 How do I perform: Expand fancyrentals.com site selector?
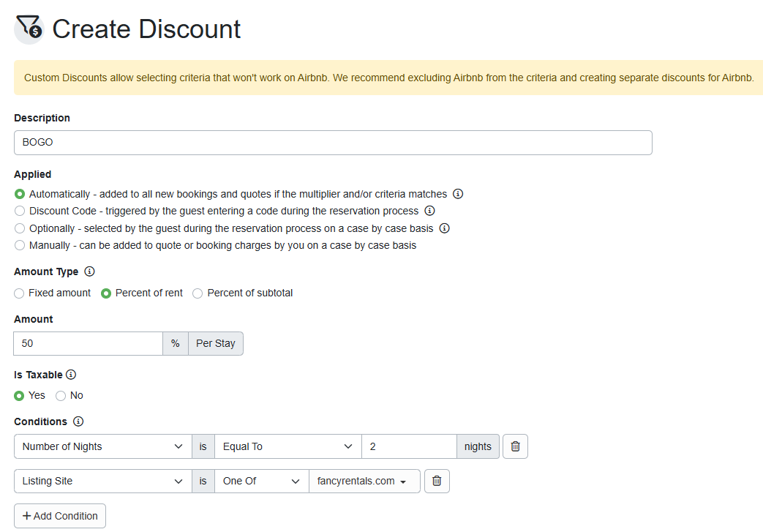[364, 481]
